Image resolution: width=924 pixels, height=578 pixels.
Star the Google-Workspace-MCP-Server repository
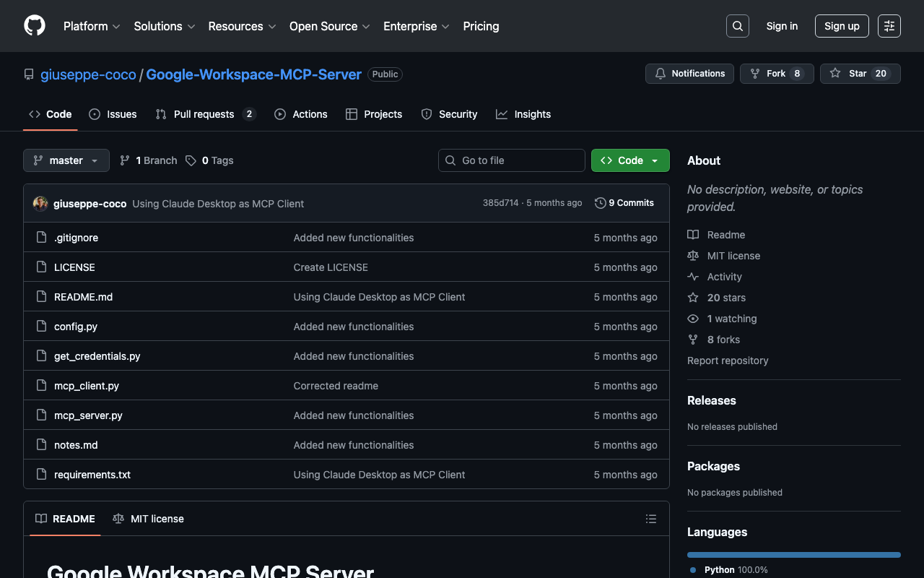point(860,74)
